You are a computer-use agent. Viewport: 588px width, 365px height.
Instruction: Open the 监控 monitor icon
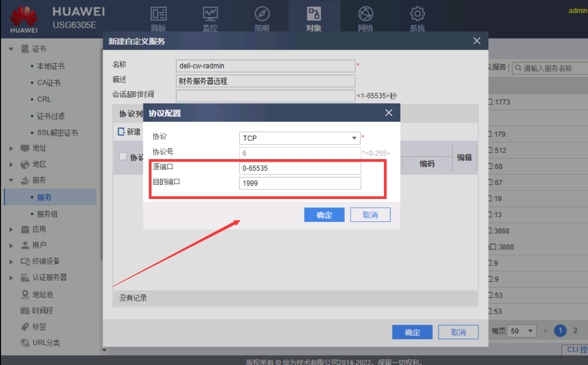pos(210,14)
